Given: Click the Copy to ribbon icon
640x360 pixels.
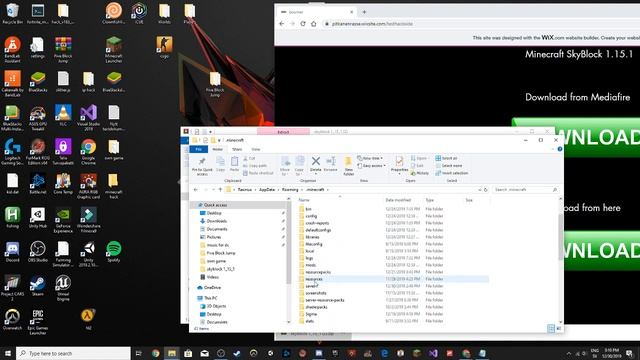Looking at the screenshot, I should [299, 166].
